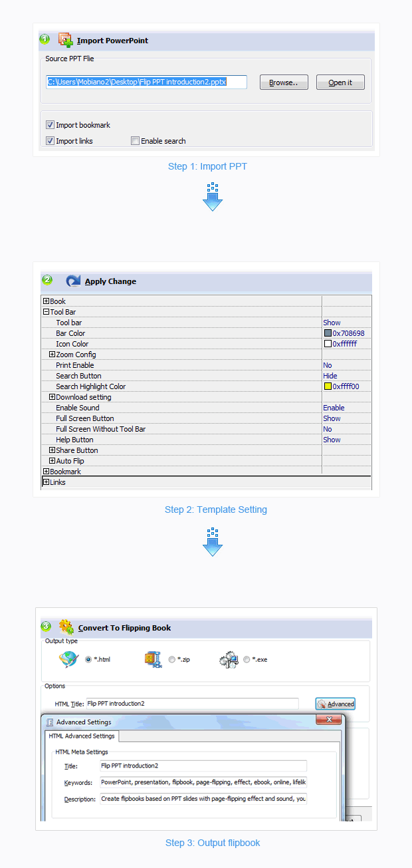Select the Full Screen Without Tool Bar row
This screenshot has width=412, height=868.
click(101, 429)
